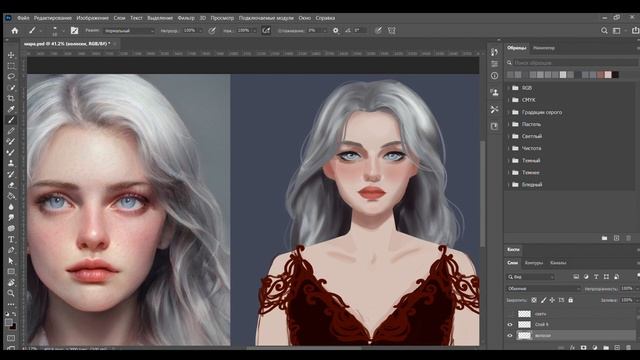Expand the Бледный swatch folder

coord(509,184)
